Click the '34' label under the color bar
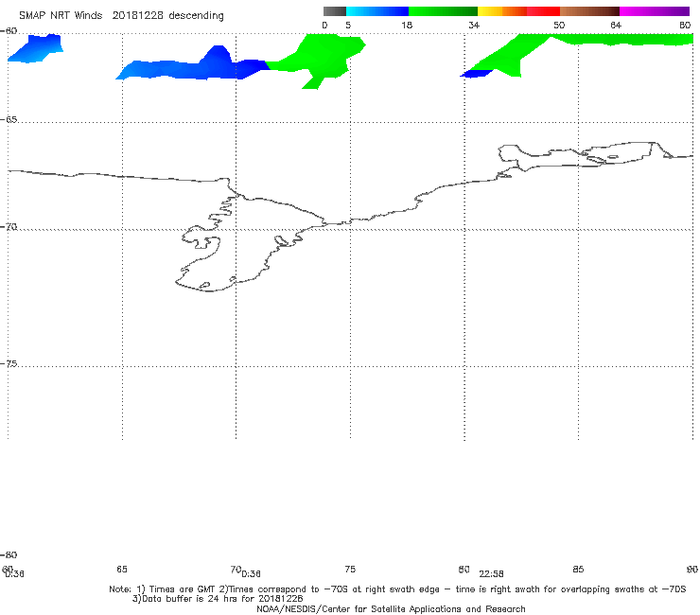Viewport: 700px width, 615px height. 474,25
